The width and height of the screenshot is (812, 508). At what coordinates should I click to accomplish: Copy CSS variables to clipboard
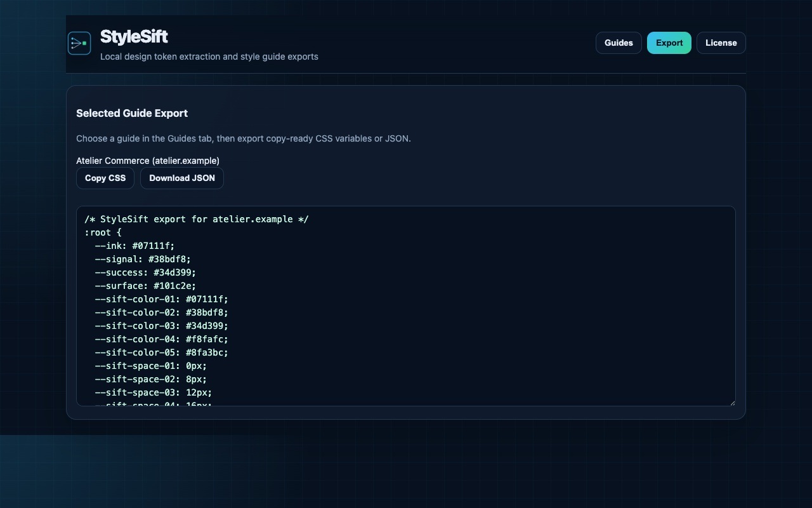105,178
